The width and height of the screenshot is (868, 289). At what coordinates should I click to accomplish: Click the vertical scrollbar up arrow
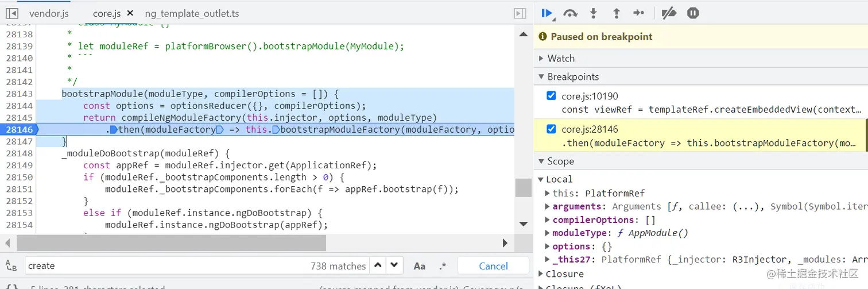(523, 34)
